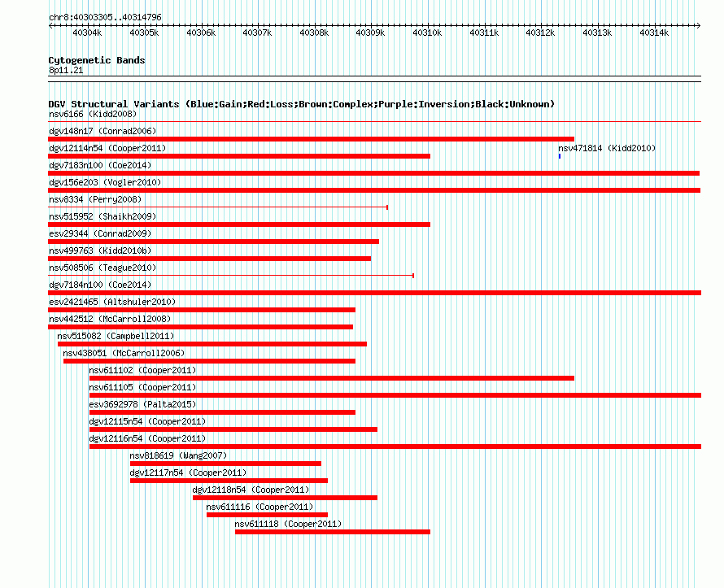Select nsv442512 (McCarroll2008) label
Viewport: 724px width, 588px height.
pyautogui.click(x=110, y=319)
